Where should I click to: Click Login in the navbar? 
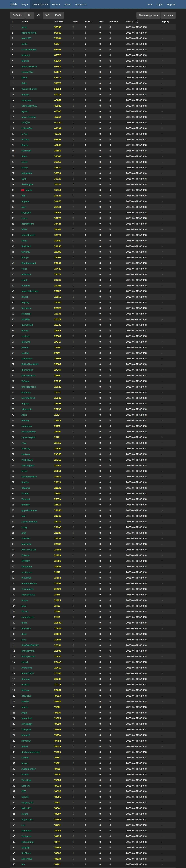(159, 4)
